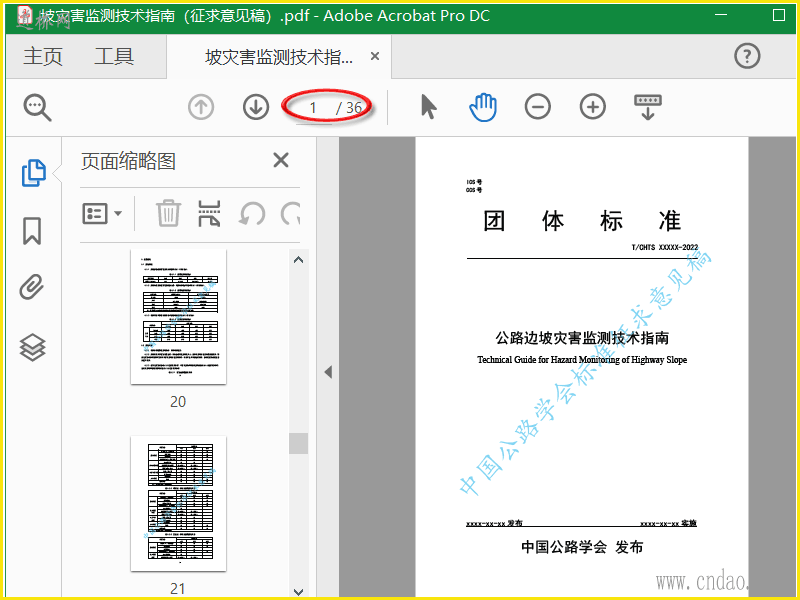
Task: Select the arrow selection tool
Action: (429, 107)
